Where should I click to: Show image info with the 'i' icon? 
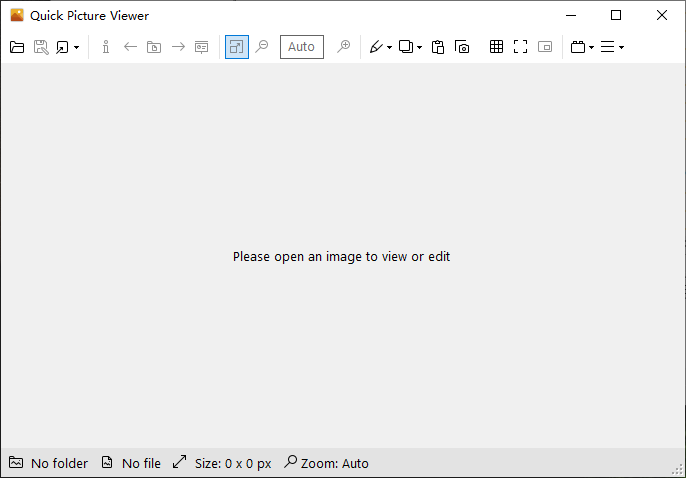pos(105,47)
